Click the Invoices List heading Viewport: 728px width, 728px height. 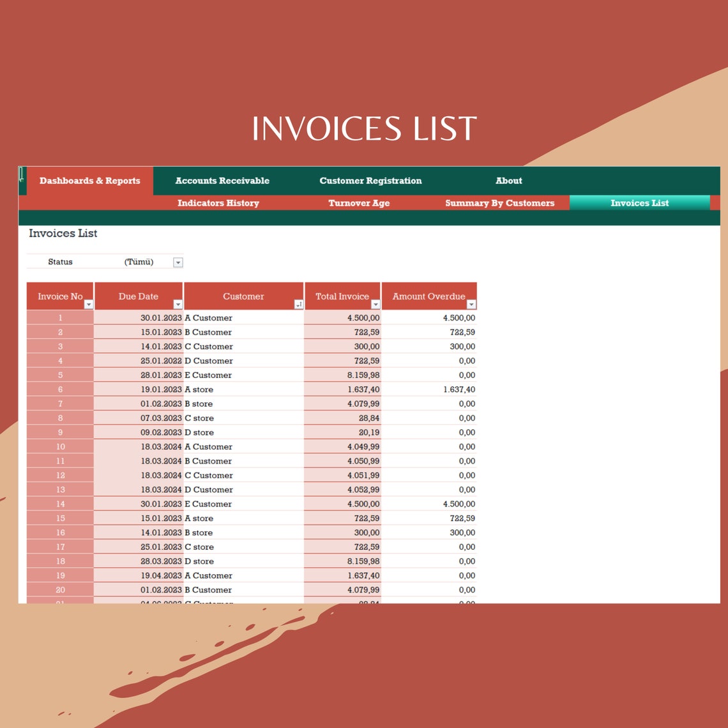(63, 233)
